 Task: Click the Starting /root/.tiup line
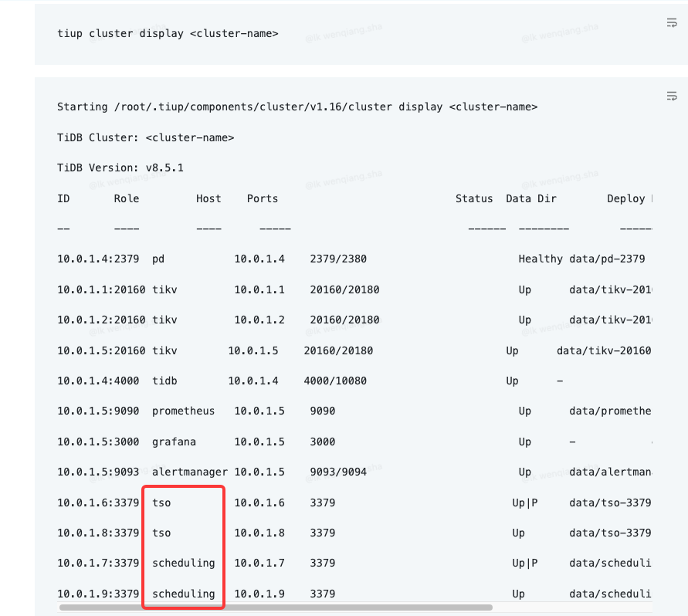pos(297,107)
